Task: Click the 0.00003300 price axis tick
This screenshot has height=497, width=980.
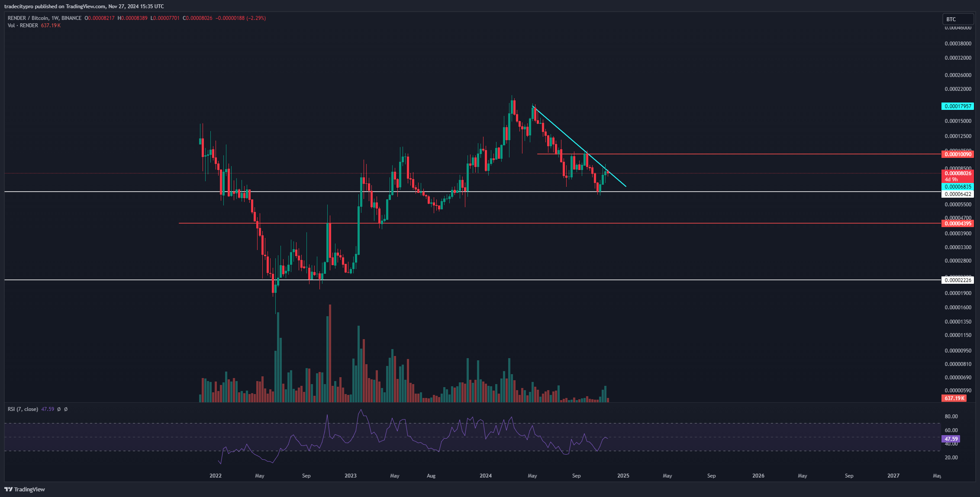Action: click(x=958, y=247)
